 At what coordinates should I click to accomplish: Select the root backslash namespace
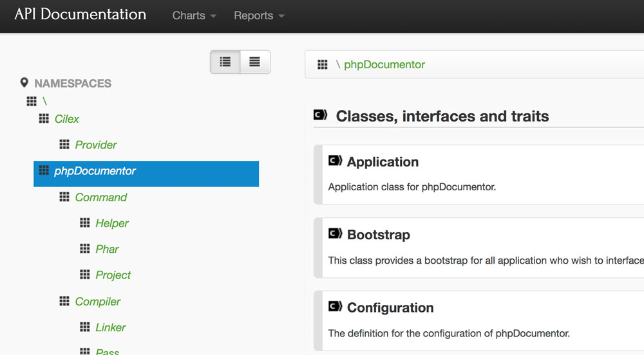pos(44,101)
